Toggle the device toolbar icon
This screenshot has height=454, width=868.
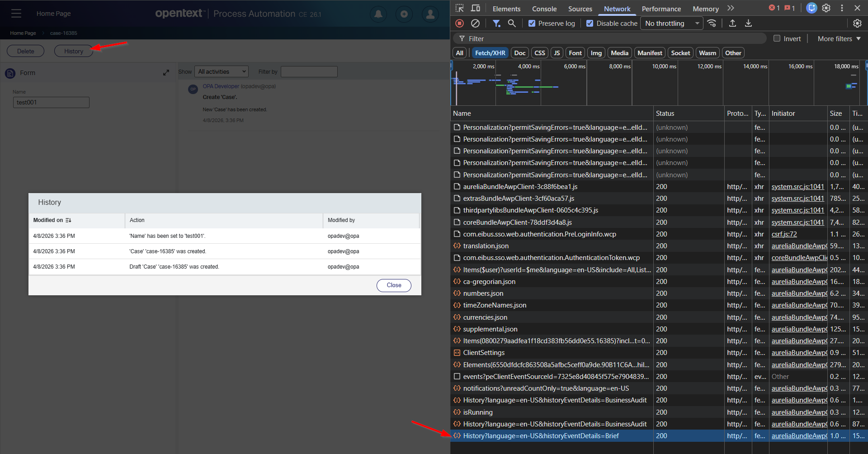tap(476, 8)
